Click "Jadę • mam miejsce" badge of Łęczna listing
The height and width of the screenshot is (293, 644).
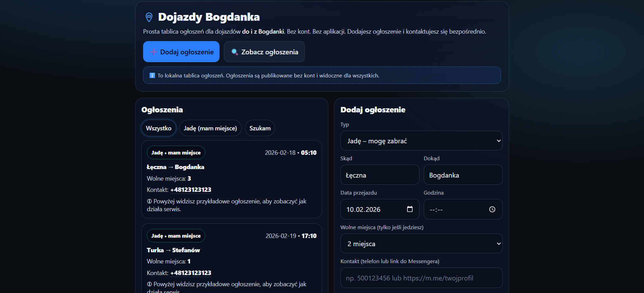point(176,152)
